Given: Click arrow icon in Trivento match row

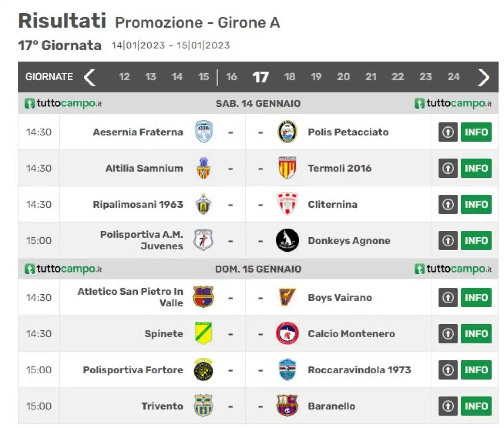Looking at the screenshot, I should click(x=448, y=406).
